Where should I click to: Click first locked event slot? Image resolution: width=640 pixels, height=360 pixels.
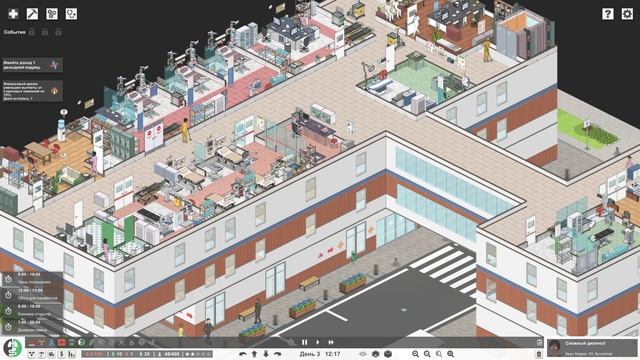click(32, 32)
